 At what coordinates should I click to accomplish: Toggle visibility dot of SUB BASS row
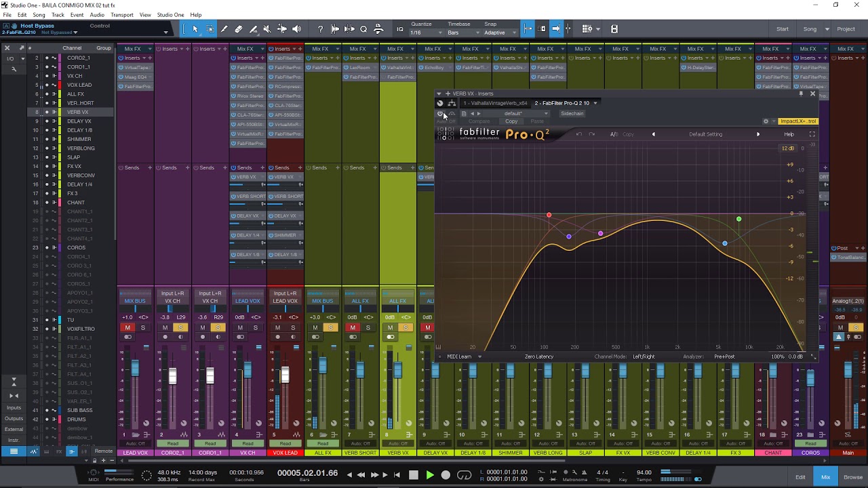(47, 410)
